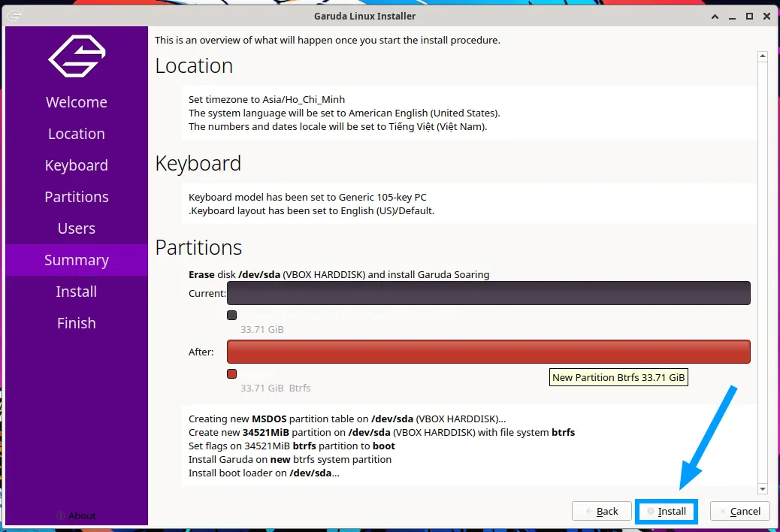Screen dimensions: 780x532
Task: Click the keep-above arrow in title bar
Action: click(715, 17)
